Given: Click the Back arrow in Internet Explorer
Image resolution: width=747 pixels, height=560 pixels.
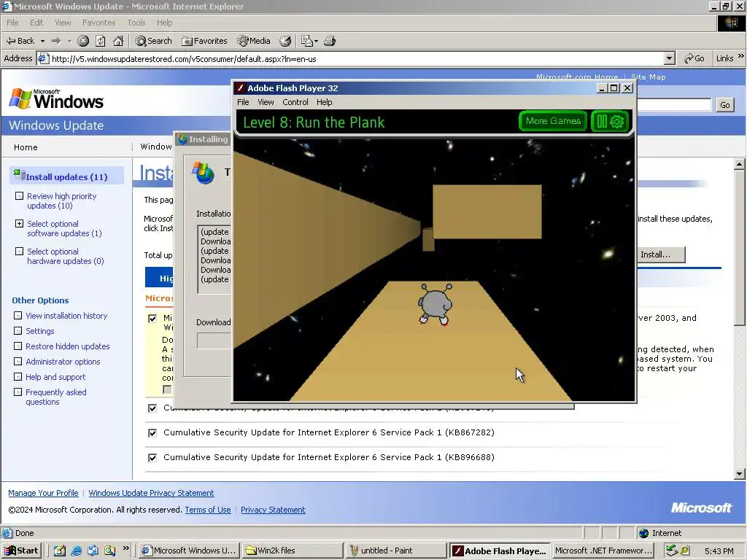Looking at the screenshot, I should point(20,41).
